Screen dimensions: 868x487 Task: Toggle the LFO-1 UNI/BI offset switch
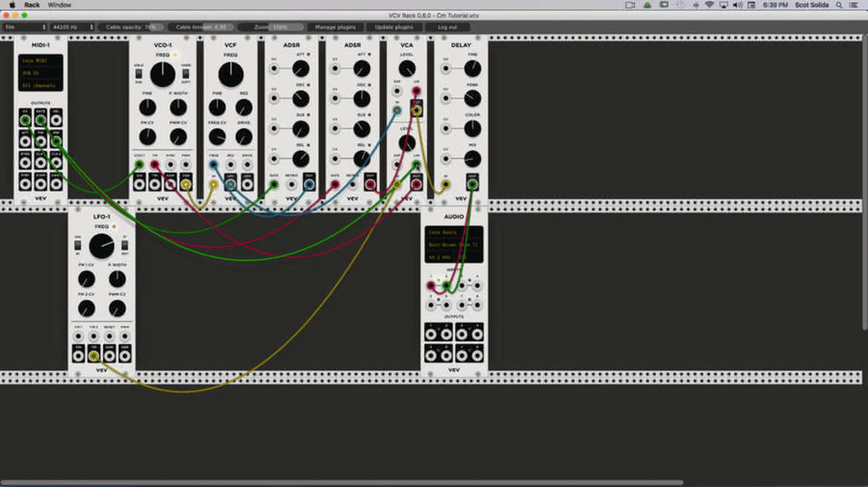pyautogui.click(x=77, y=245)
